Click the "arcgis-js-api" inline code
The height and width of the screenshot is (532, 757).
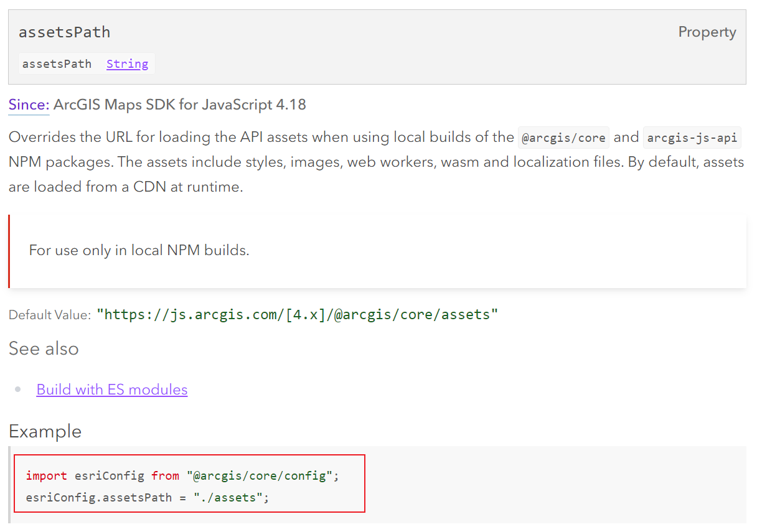(x=692, y=138)
